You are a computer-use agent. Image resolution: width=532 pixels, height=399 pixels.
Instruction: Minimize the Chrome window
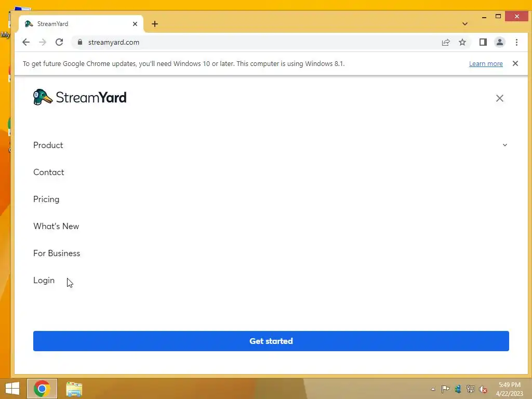[x=484, y=16]
